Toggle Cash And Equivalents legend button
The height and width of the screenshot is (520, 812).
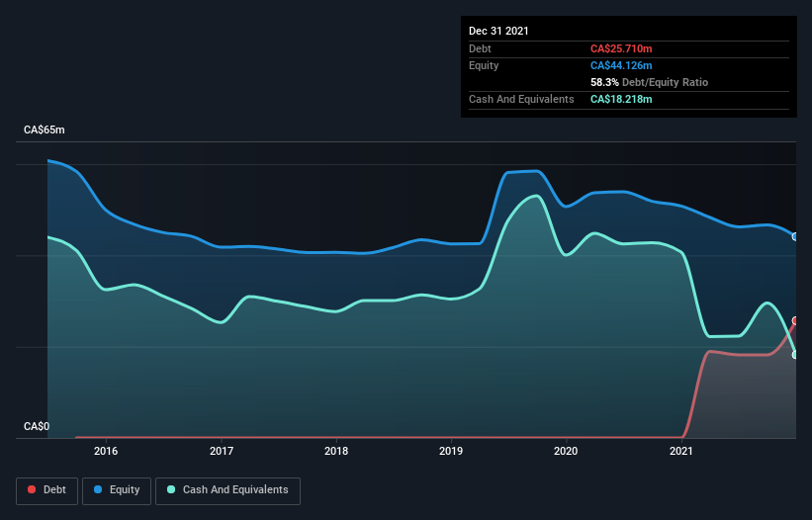coord(227,490)
